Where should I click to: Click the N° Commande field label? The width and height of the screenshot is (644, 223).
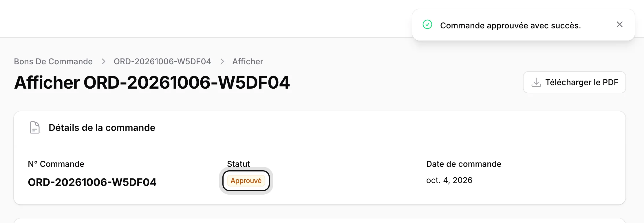coord(56,164)
